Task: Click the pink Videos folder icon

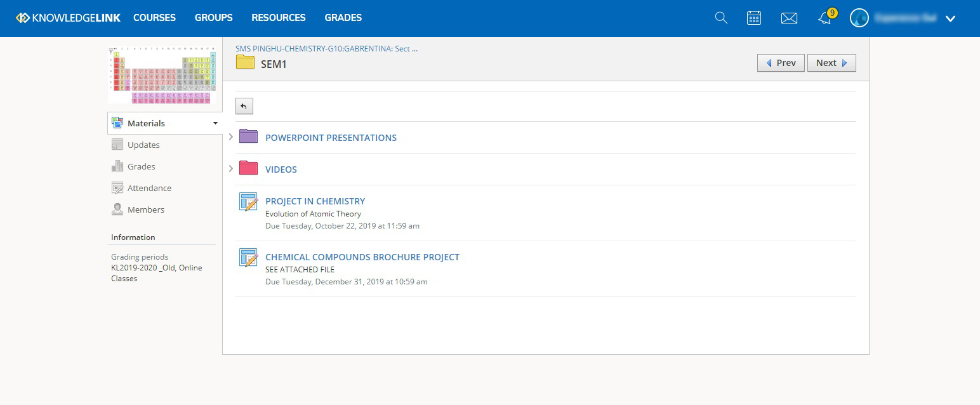Action: point(248,168)
